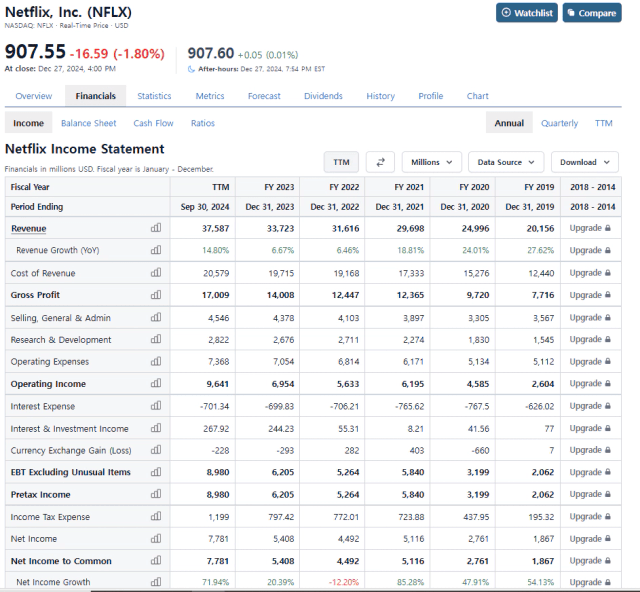Image resolution: width=640 pixels, height=592 pixels.
Task: Open the Ratios sub-tab
Action: pyautogui.click(x=203, y=123)
